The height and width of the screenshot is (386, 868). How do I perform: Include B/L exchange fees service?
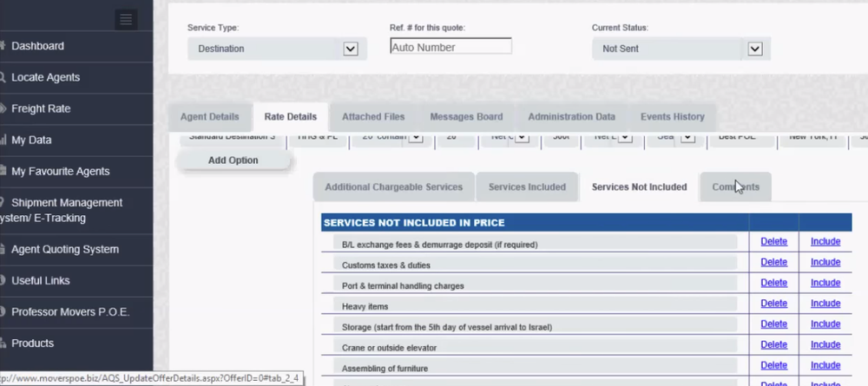[x=825, y=241]
